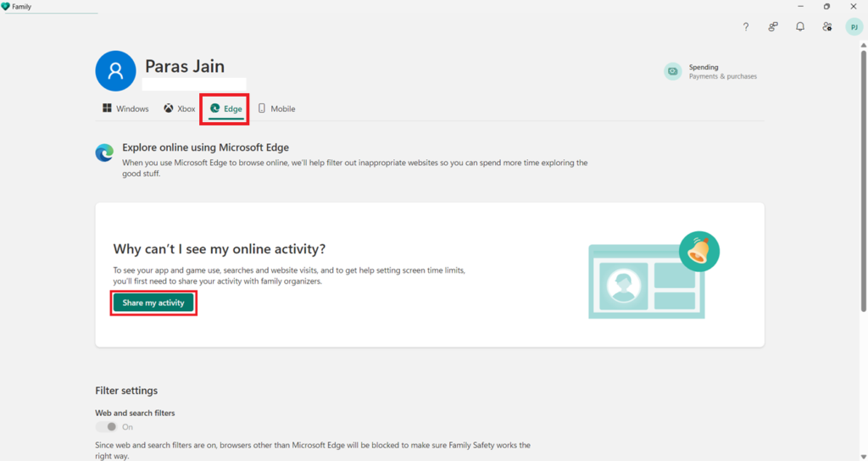Open Spending Payments & purchases link
This screenshot has height=461, width=868.
coord(711,71)
